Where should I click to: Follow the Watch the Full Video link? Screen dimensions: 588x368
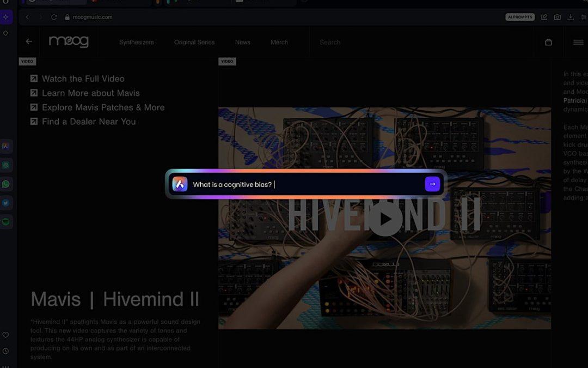click(x=83, y=79)
